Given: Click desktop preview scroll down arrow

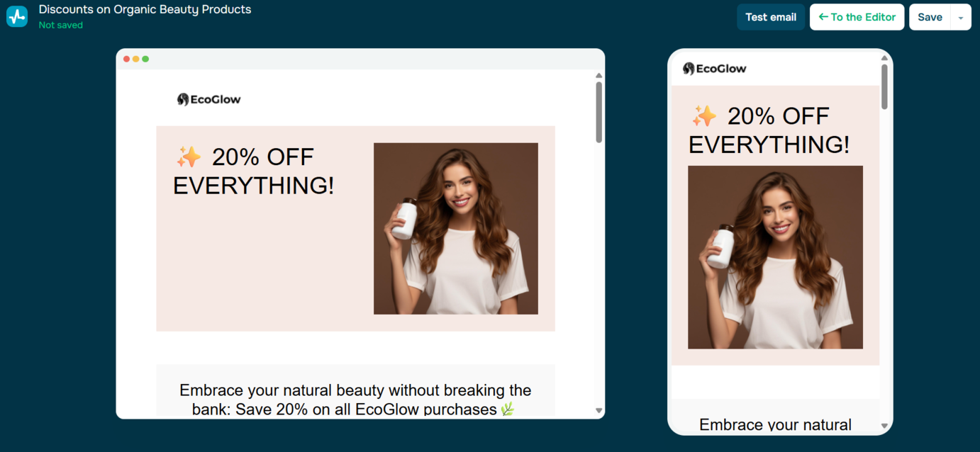Looking at the screenshot, I should coord(599,411).
